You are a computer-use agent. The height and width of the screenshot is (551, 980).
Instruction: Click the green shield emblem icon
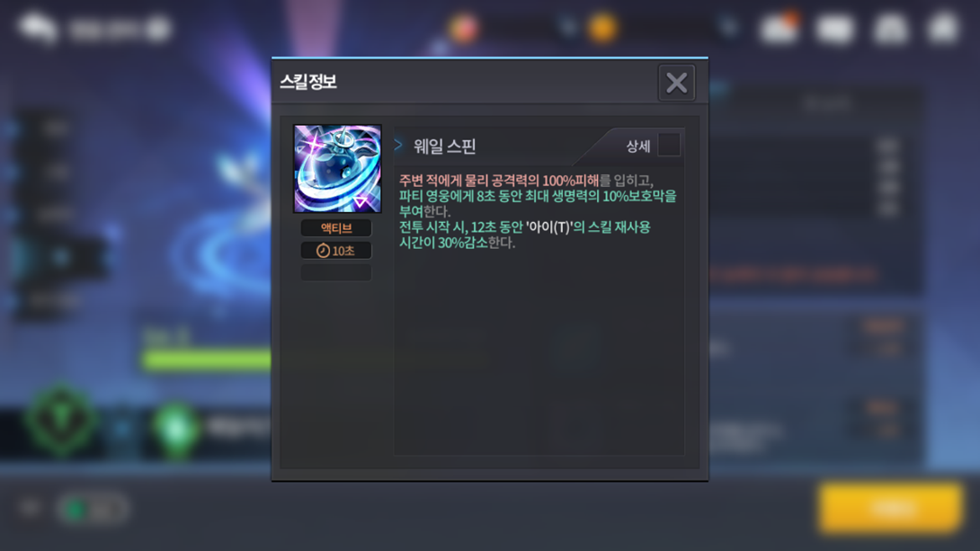tap(61, 421)
